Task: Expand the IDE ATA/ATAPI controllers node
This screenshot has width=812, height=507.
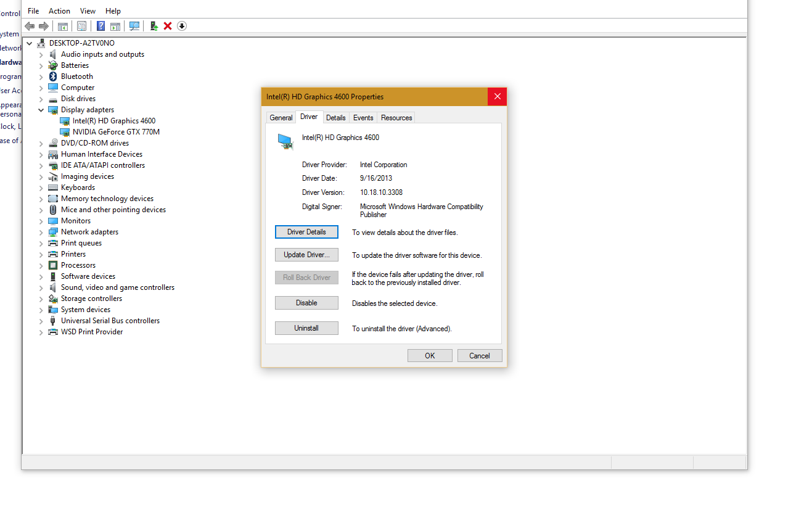Action: [x=41, y=165]
